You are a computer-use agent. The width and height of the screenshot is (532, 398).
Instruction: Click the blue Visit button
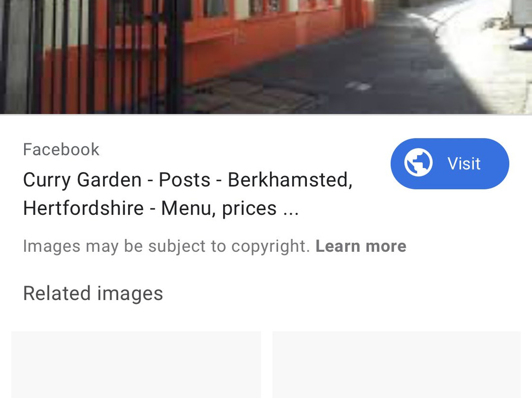coord(450,164)
